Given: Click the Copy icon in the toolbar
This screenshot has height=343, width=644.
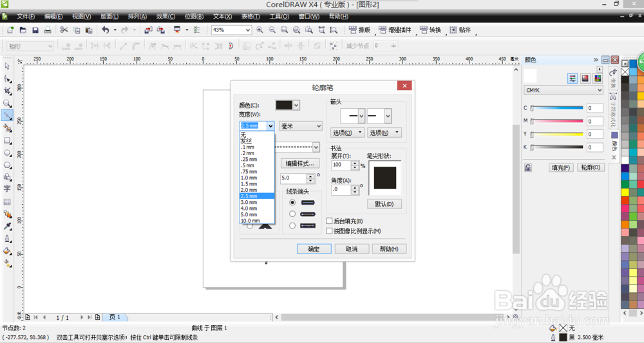Looking at the screenshot, I should coord(77,30).
